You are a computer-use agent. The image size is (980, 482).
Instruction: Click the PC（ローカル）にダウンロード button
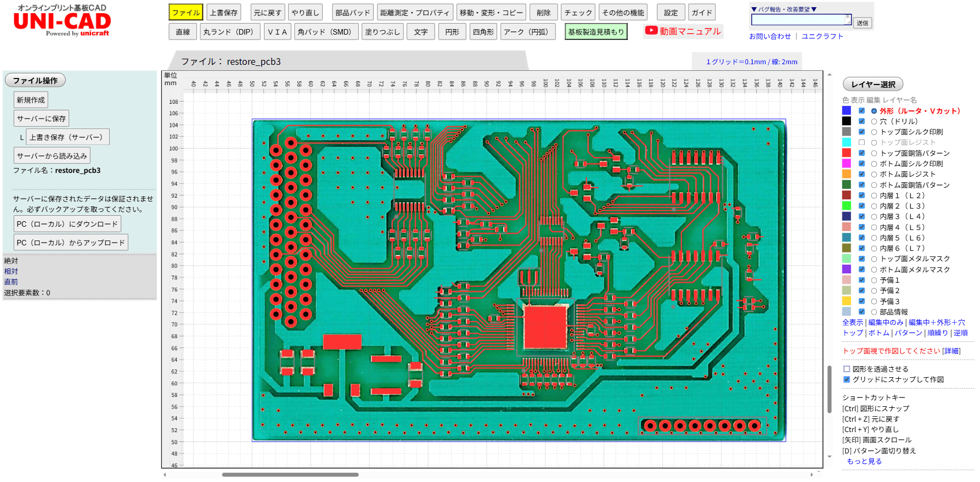pos(67,224)
